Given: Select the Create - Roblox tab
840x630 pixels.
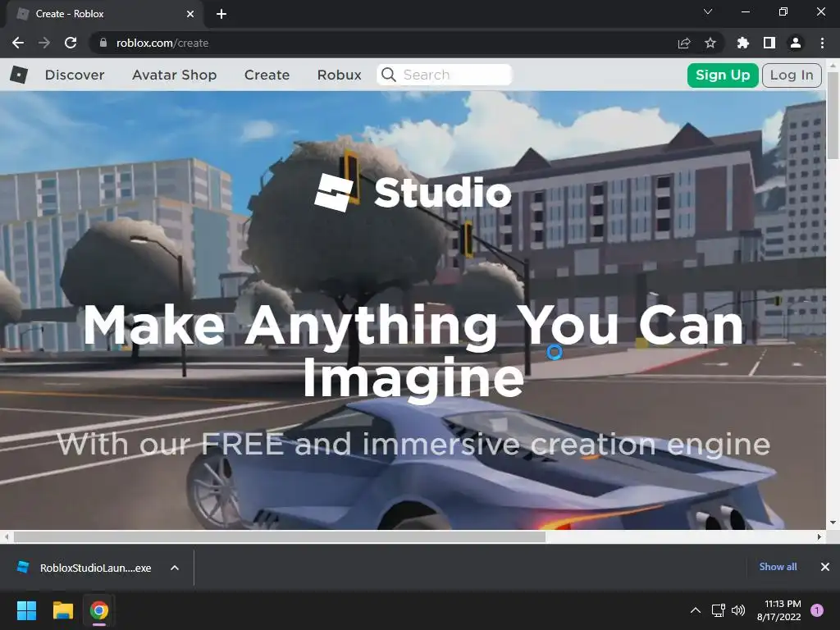Looking at the screenshot, I should pos(105,14).
